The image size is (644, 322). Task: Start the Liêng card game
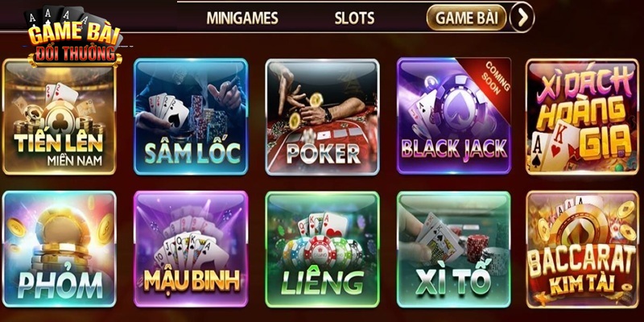coord(323,250)
